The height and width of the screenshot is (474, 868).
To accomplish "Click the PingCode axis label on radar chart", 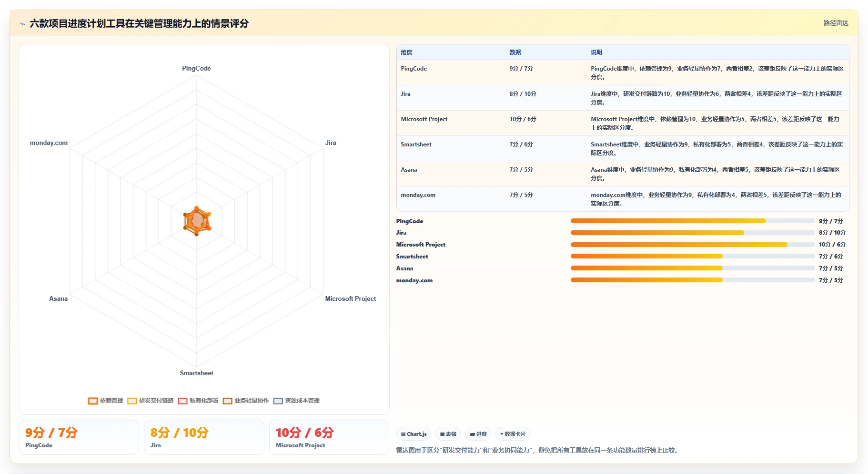I will (x=196, y=68).
